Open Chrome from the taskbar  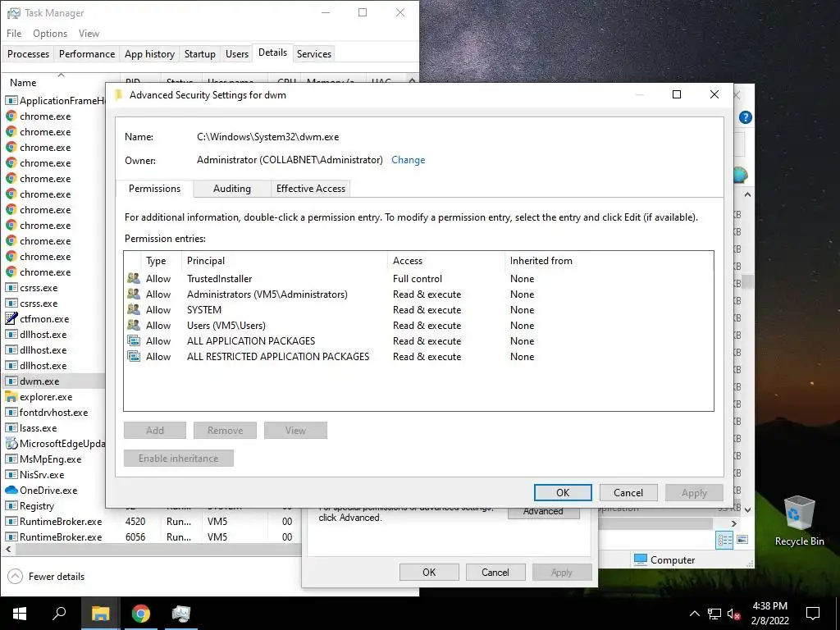coord(141,614)
